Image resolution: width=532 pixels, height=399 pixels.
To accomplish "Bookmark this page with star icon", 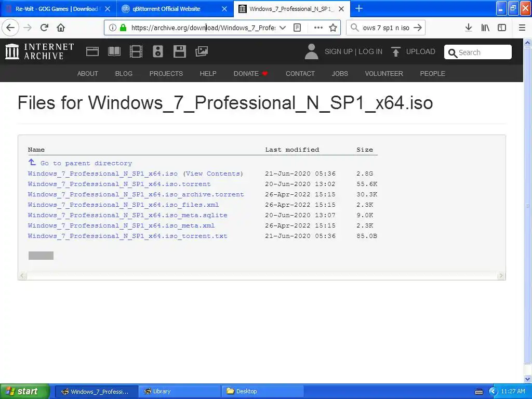I will (x=333, y=28).
